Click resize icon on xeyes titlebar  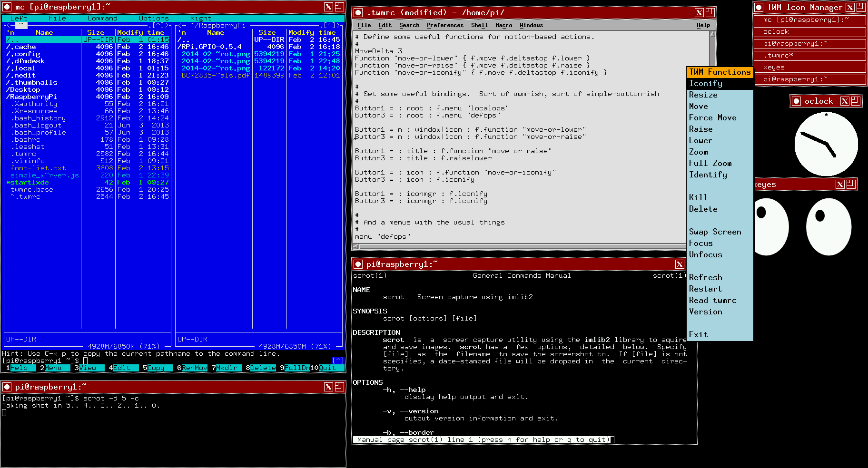[851, 184]
